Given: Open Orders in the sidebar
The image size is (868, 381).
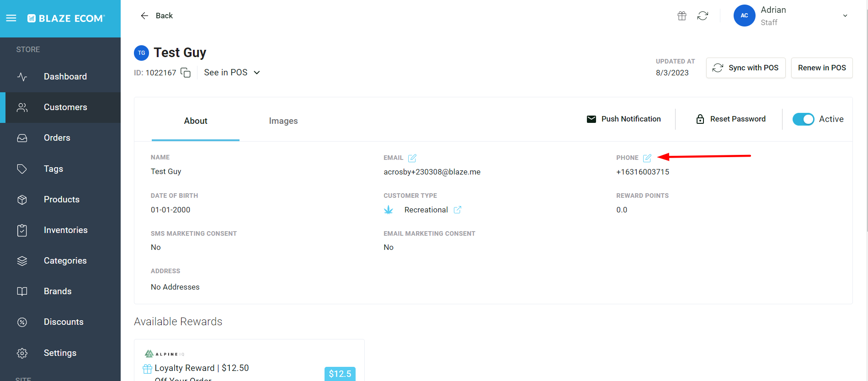Looking at the screenshot, I should [x=57, y=138].
